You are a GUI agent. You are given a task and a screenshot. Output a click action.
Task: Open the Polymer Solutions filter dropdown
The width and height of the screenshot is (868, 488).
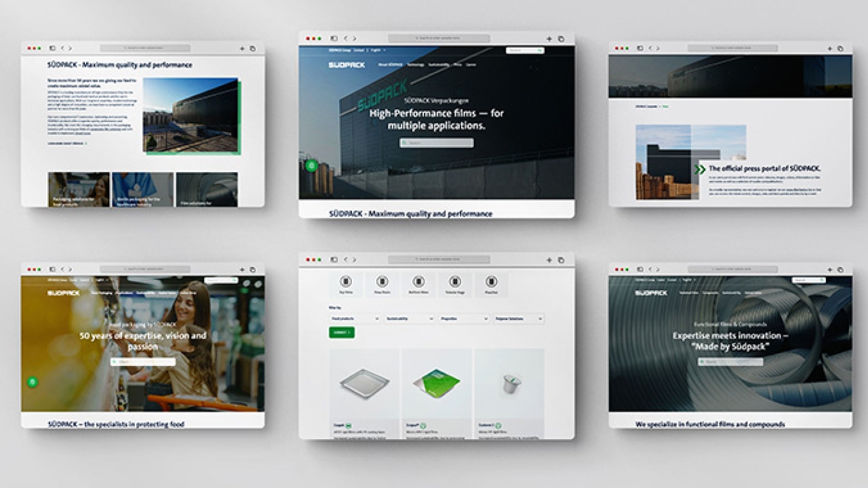point(519,318)
